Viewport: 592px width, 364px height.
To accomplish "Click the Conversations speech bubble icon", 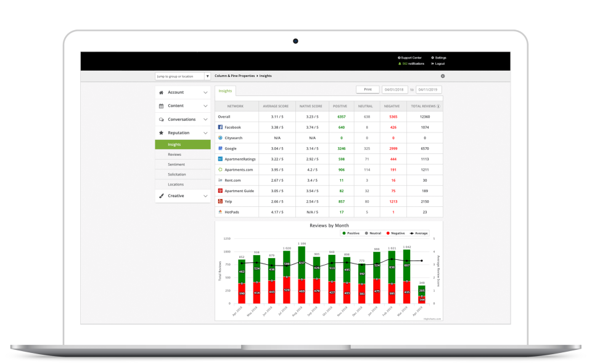I will tap(161, 119).
